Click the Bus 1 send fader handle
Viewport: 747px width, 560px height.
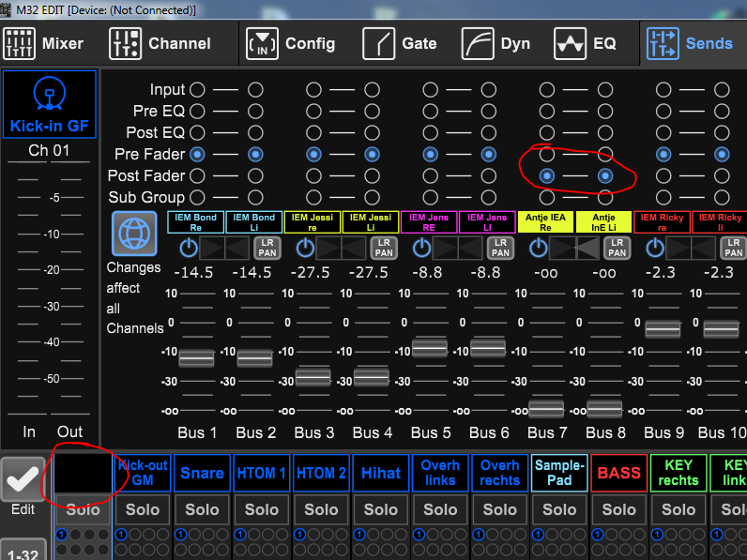point(196,358)
